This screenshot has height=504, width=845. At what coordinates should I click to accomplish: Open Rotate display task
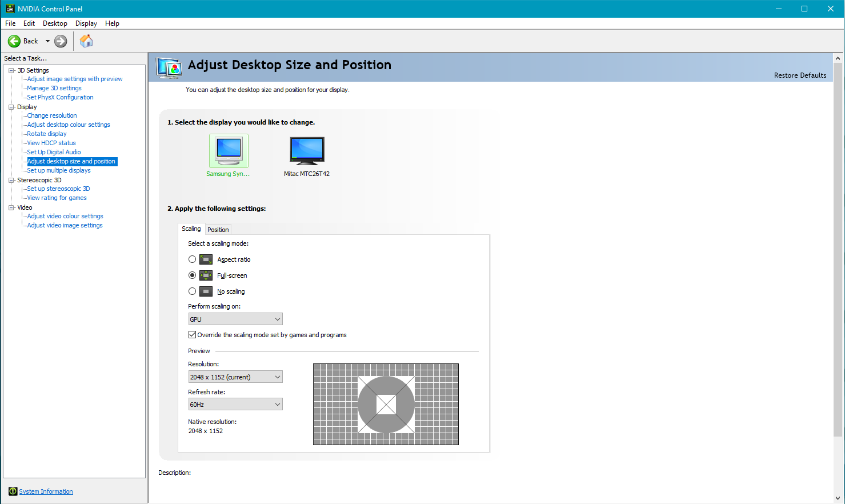47,134
